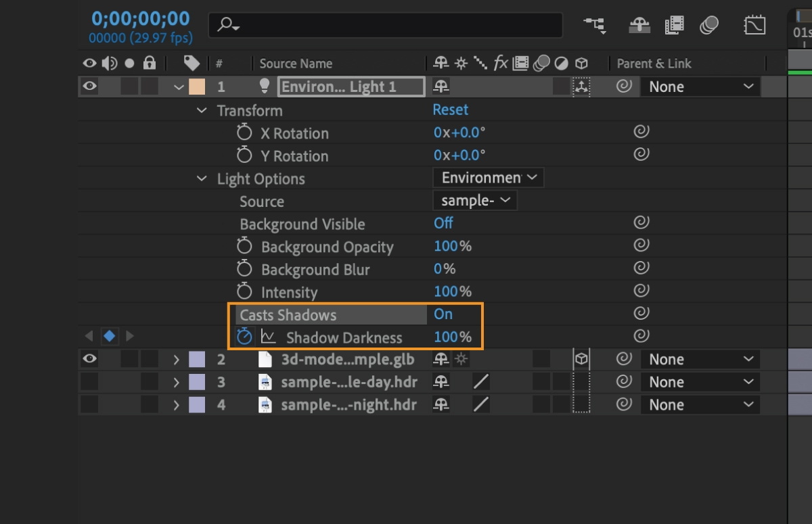
Task: Click the Source Name column header
Action: click(296, 64)
